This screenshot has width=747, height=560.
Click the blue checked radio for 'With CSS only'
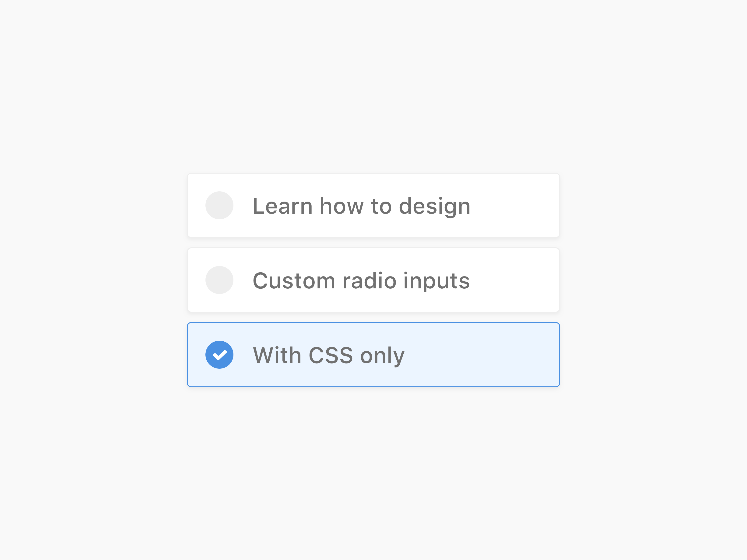[x=219, y=354]
